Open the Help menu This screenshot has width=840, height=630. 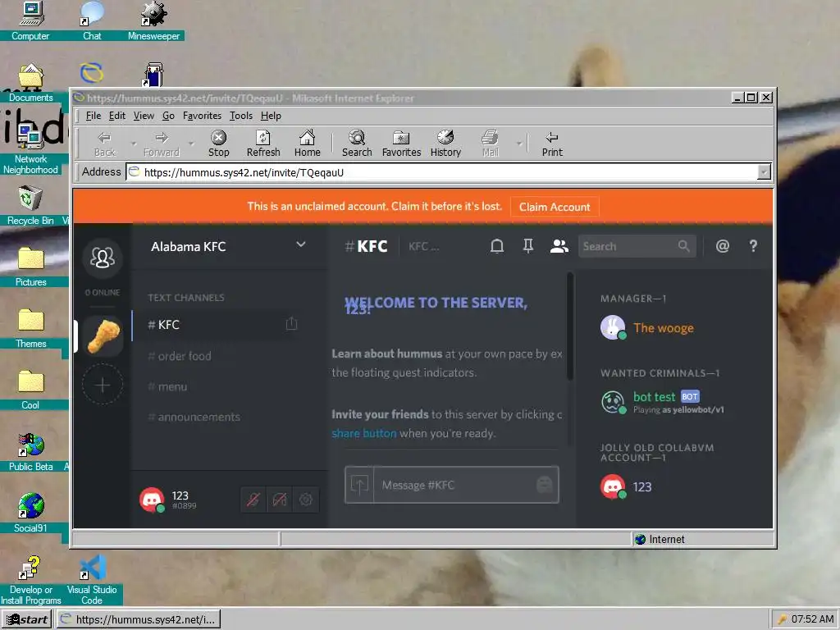[x=271, y=116]
